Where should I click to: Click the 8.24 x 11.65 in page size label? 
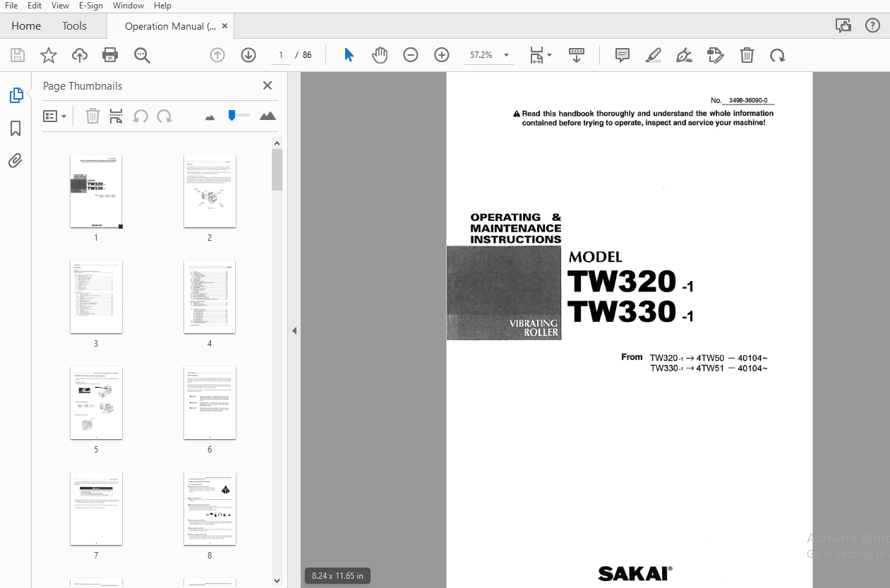point(338,576)
